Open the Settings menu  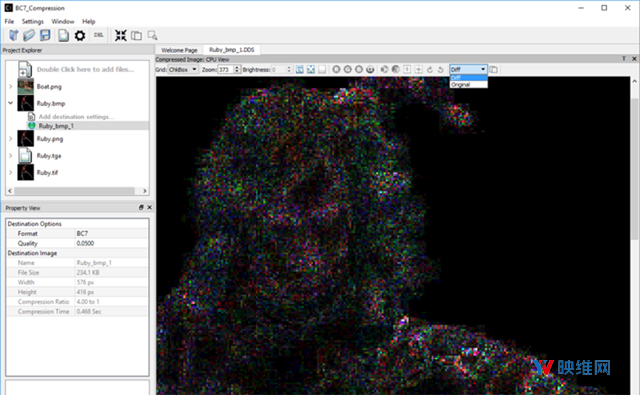point(33,21)
